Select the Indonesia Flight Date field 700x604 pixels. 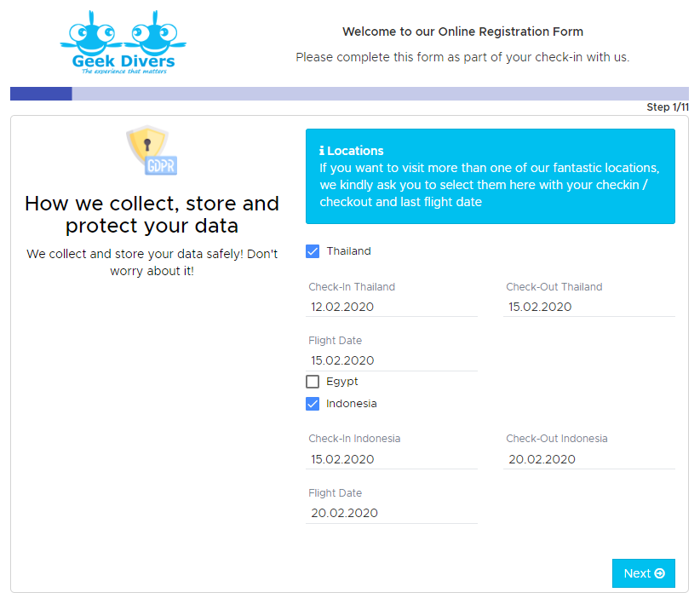[392, 513]
